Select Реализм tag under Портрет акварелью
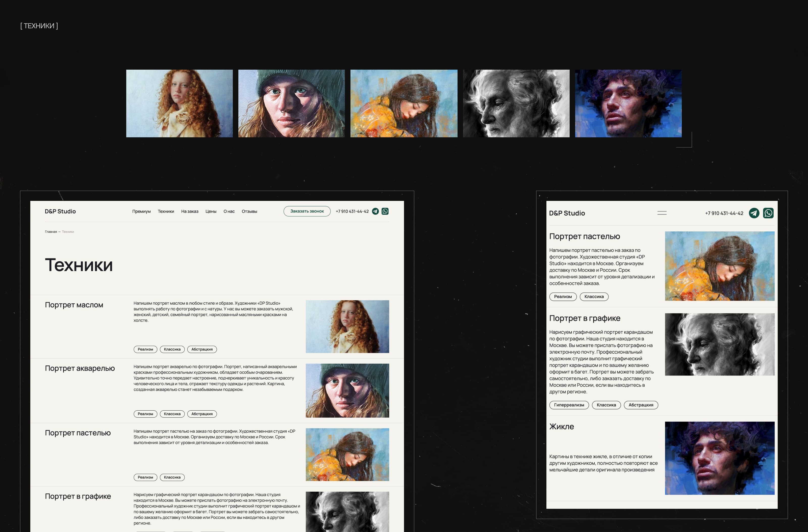 (145, 414)
